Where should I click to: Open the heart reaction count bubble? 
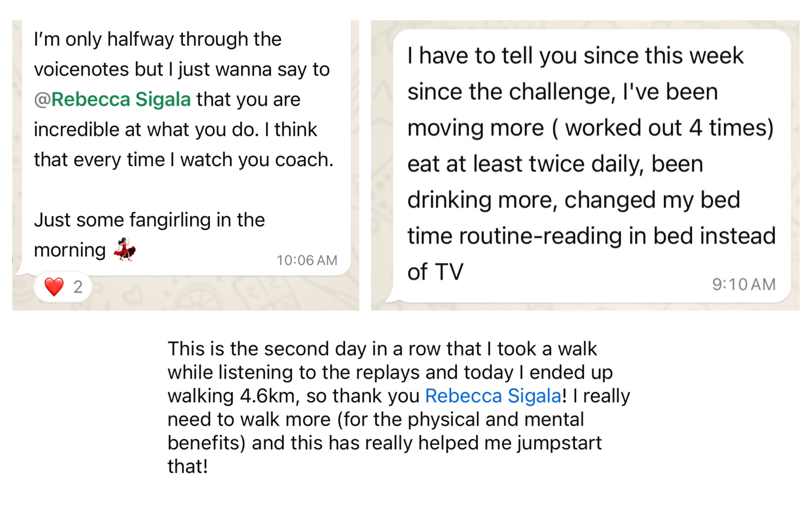[63, 287]
